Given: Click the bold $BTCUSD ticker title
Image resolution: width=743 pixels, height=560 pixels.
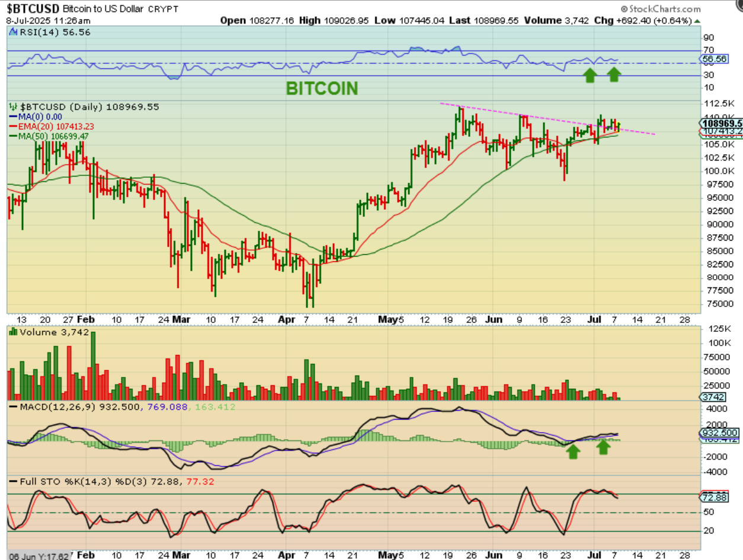Looking at the screenshot, I should pyautogui.click(x=33, y=9).
